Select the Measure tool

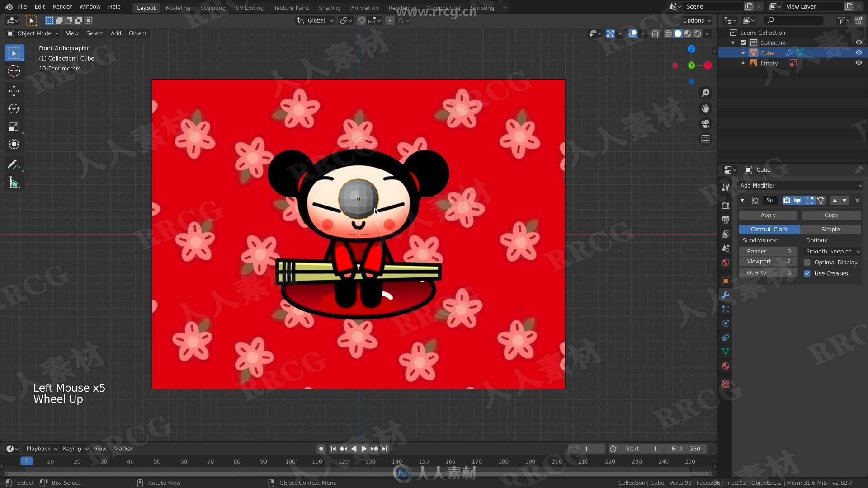point(14,183)
